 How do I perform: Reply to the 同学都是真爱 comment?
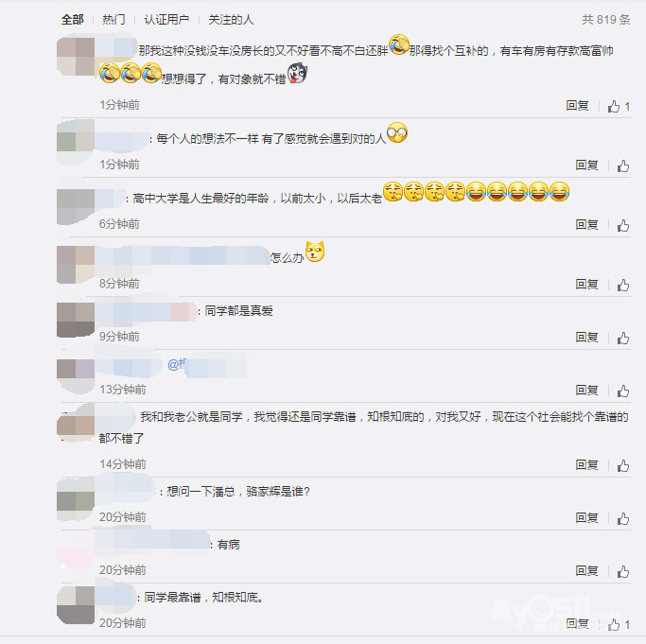(586, 337)
